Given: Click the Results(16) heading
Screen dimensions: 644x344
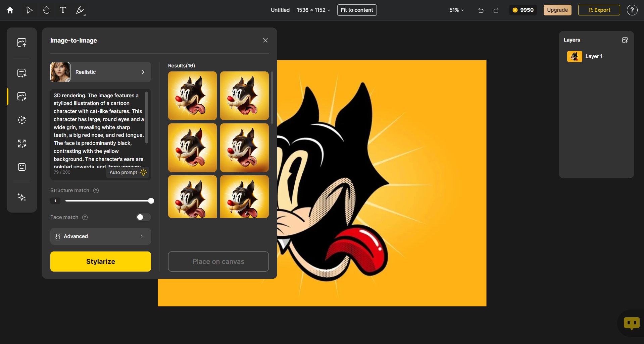Looking at the screenshot, I should pos(182,66).
